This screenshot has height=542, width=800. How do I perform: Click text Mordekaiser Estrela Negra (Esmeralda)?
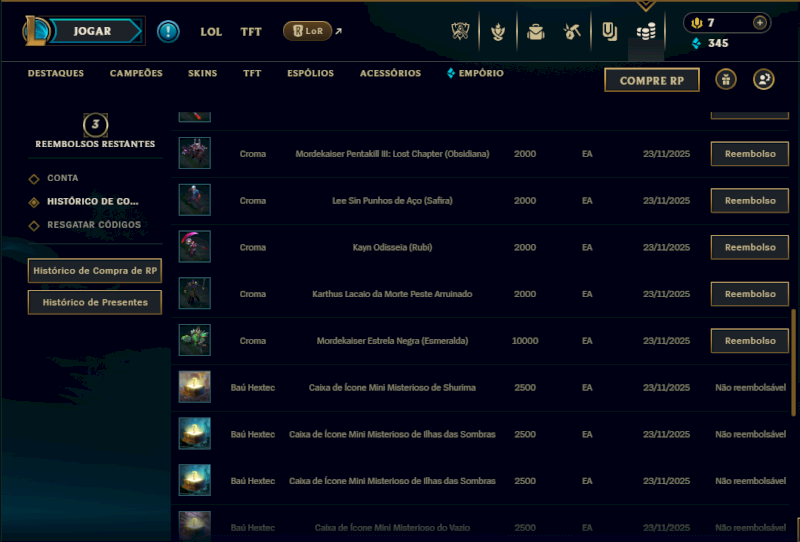click(392, 341)
